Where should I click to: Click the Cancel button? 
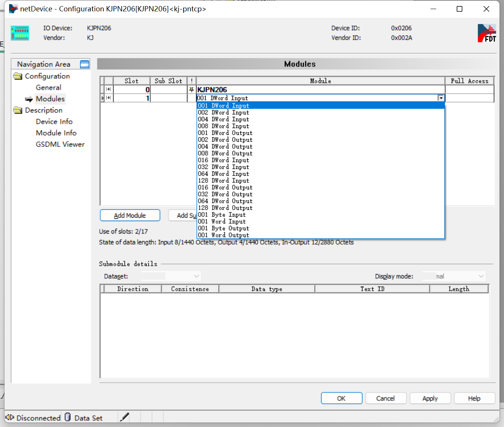(385, 398)
